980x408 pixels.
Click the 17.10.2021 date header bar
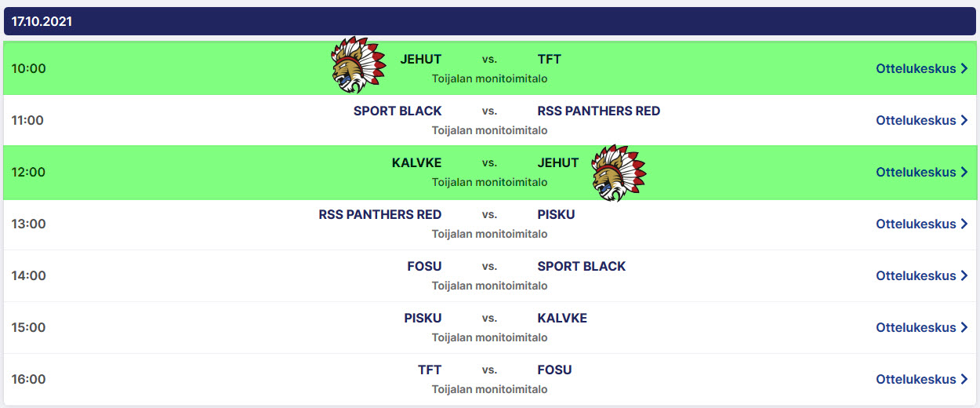tap(489, 21)
